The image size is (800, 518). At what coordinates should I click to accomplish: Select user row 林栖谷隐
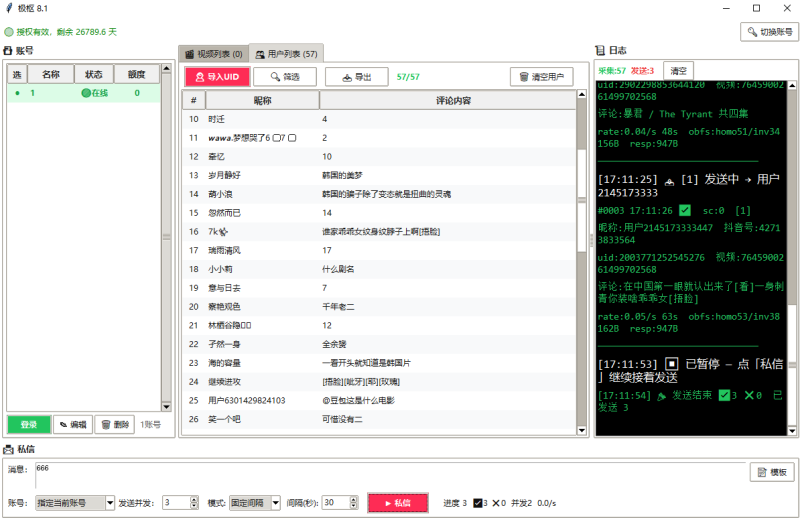pyautogui.click(x=379, y=325)
